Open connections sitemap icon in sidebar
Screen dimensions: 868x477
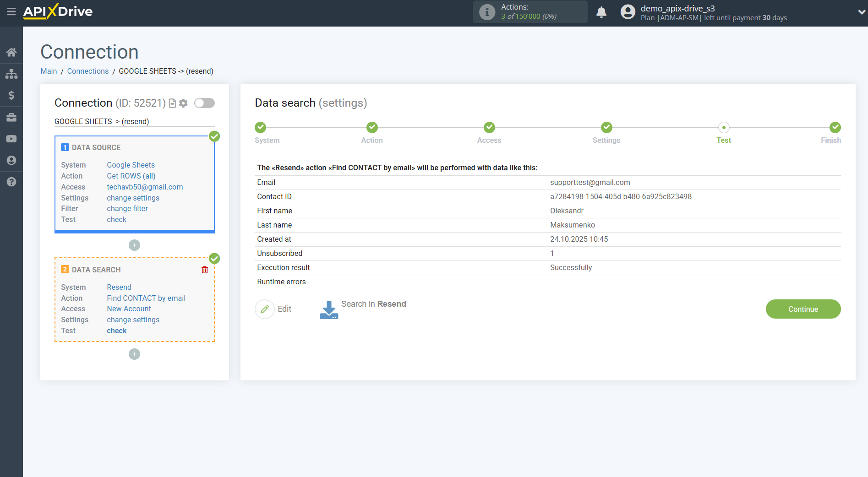click(x=11, y=74)
